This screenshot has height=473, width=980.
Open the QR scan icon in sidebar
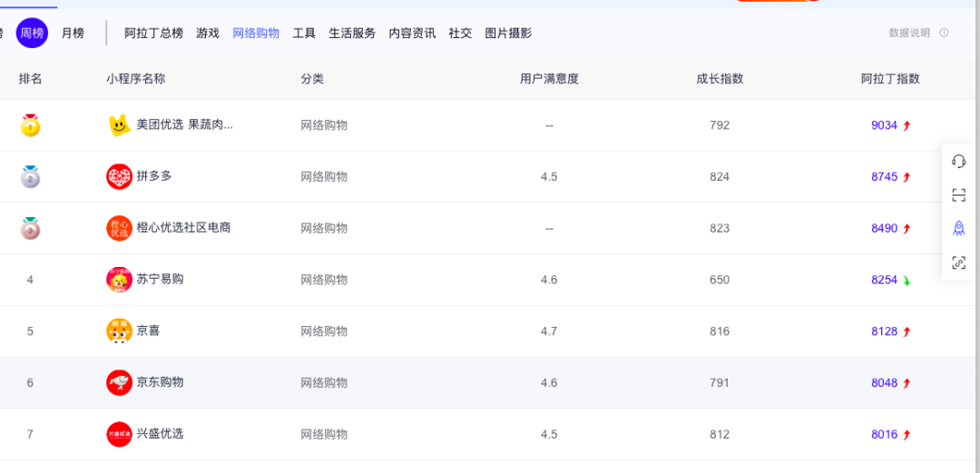[958, 195]
